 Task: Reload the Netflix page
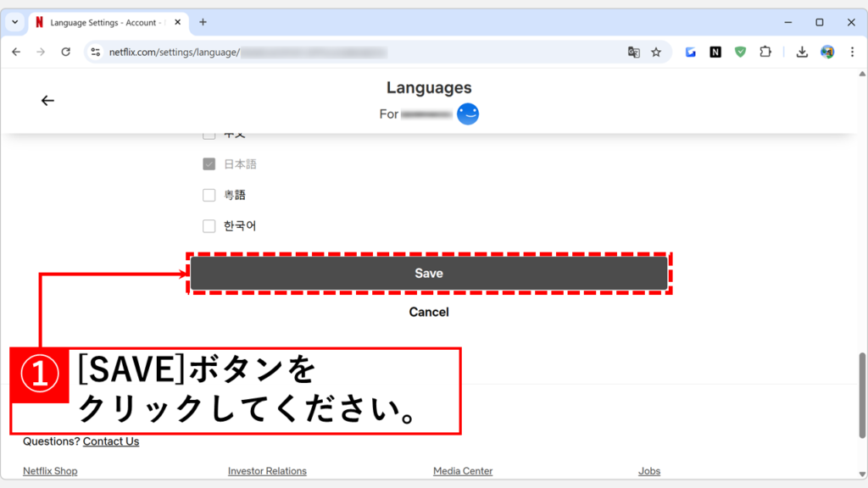click(66, 52)
